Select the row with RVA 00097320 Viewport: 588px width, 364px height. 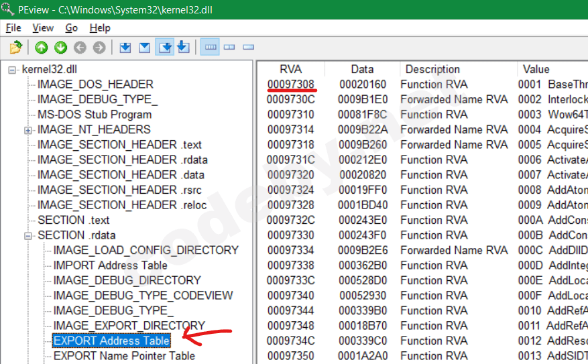click(290, 175)
